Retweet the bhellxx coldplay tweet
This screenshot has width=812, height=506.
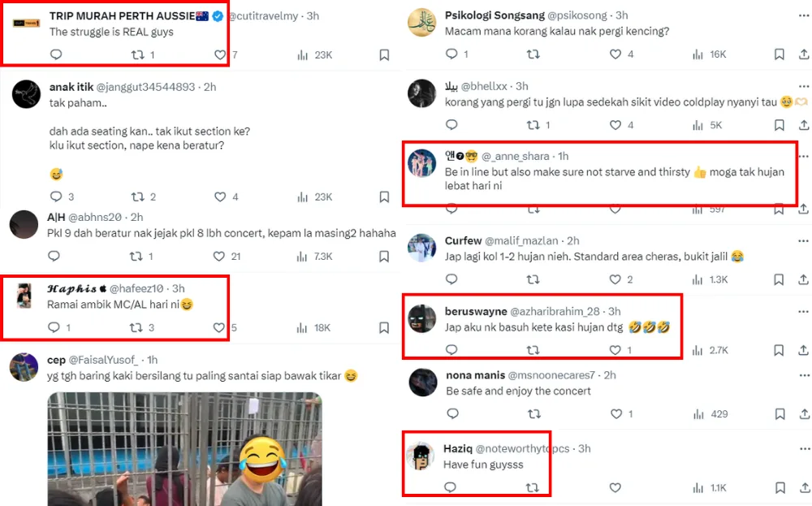(533, 125)
